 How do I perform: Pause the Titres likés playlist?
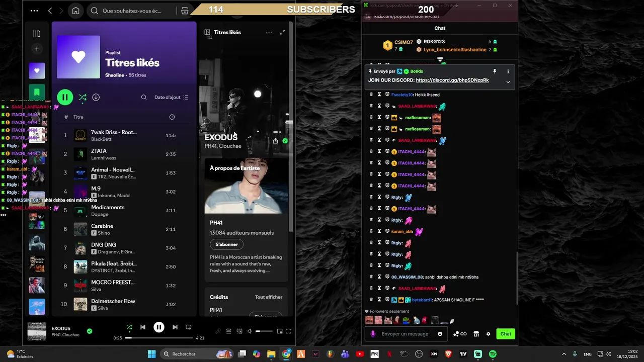[x=65, y=97]
